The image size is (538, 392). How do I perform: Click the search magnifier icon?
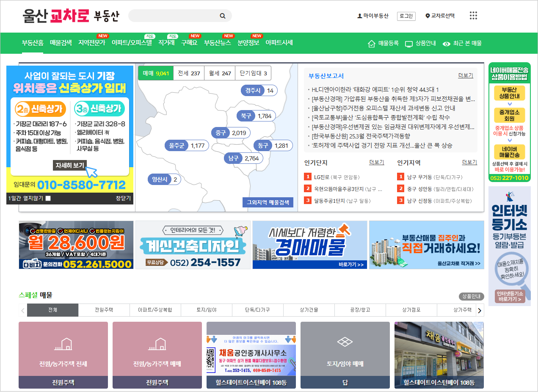pyautogui.click(x=223, y=16)
